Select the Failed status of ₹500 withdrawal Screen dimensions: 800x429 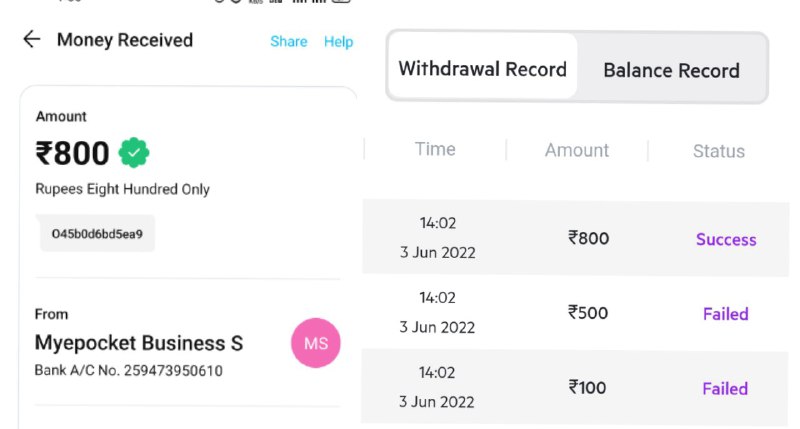click(726, 314)
